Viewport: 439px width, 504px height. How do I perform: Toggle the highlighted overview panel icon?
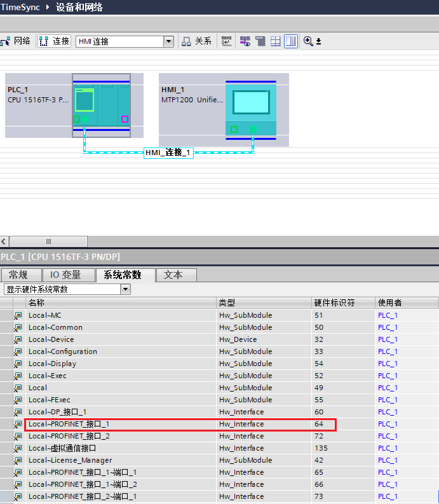click(x=291, y=41)
